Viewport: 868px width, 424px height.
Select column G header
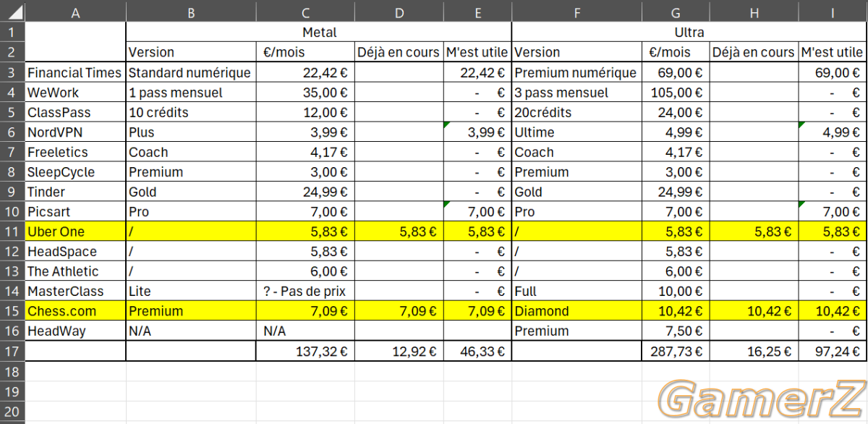click(675, 12)
